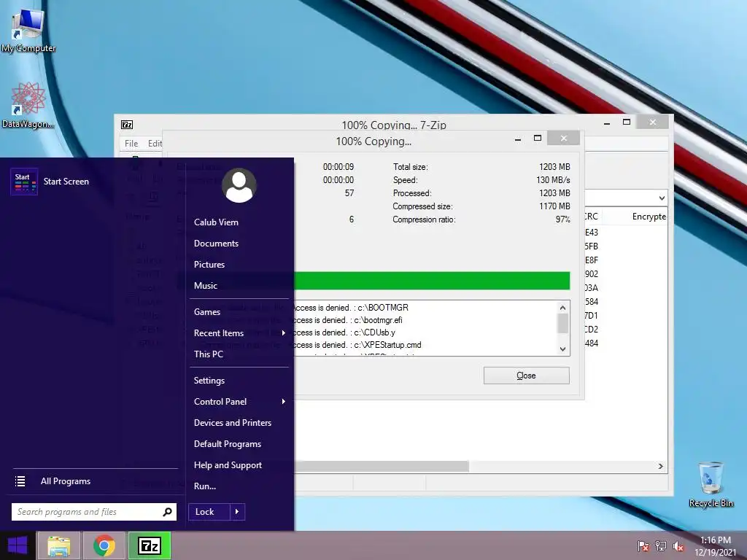The height and width of the screenshot is (560, 747).
Task: Select the c:\bootmgr.efi error line
Action: coord(348,320)
